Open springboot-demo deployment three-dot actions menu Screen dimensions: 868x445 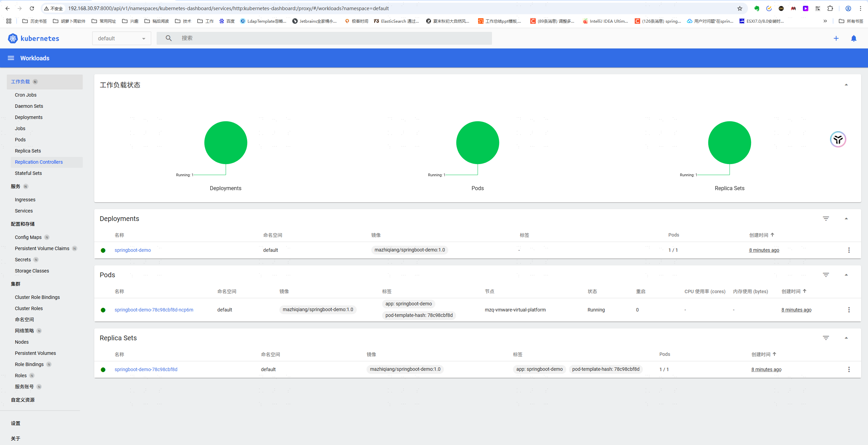[849, 250]
